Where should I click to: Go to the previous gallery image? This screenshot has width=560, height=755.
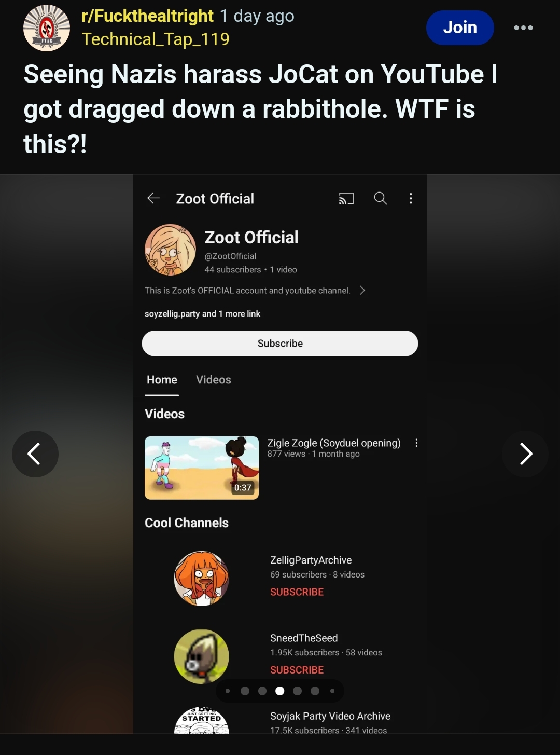pyautogui.click(x=35, y=454)
